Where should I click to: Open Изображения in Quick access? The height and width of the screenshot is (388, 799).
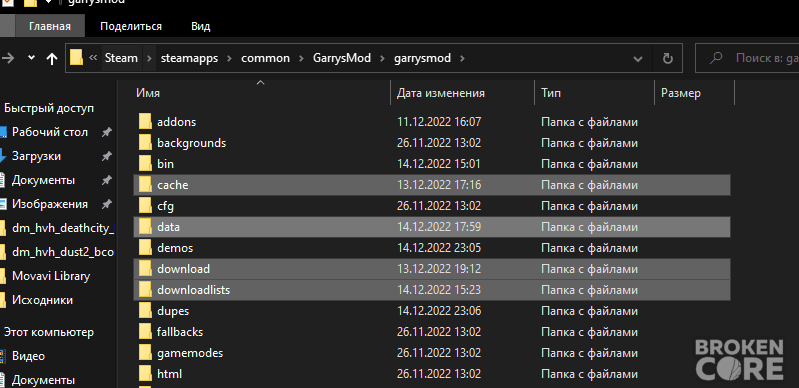pos(50,204)
